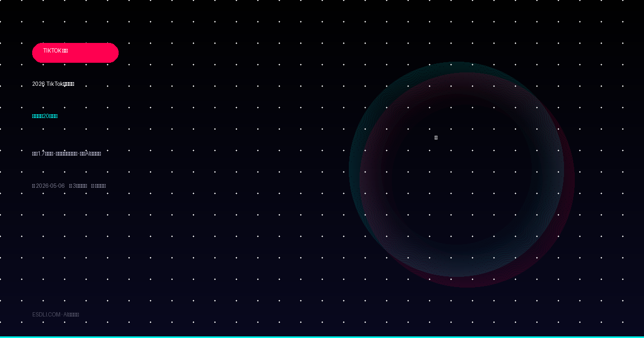The width and height of the screenshot is (644, 338).
Task: Click the red TIKTOK pill badge
Action: point(75,53)
